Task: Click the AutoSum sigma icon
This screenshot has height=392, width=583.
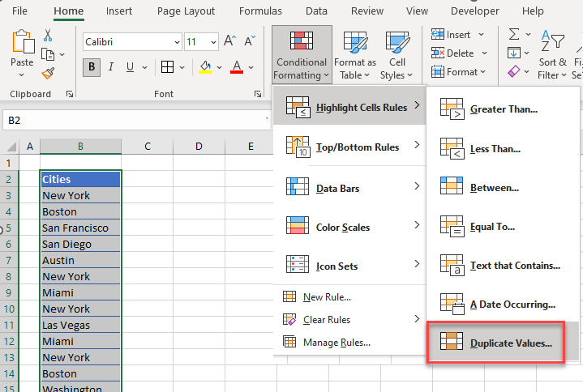Action: click(514, 35)
